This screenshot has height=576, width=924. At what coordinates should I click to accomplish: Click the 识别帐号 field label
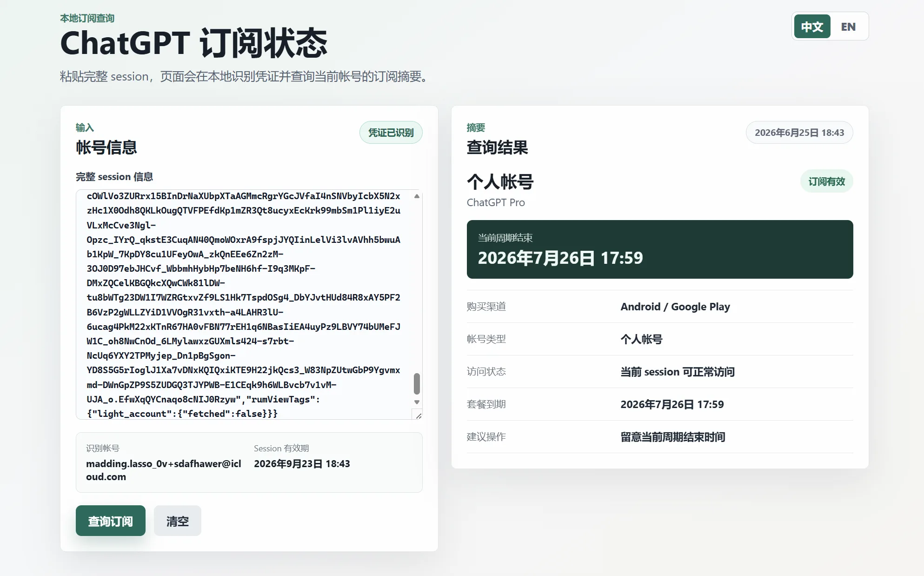click(103, 449)
